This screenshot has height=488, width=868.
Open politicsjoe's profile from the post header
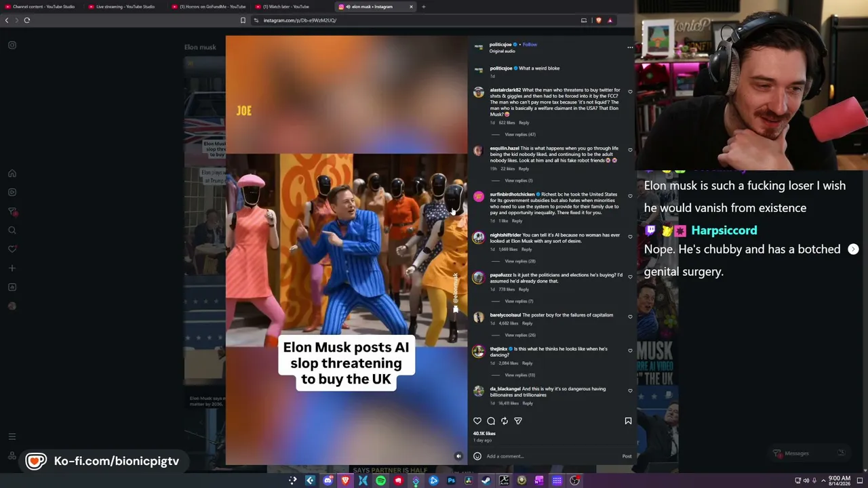click(500, 45)
